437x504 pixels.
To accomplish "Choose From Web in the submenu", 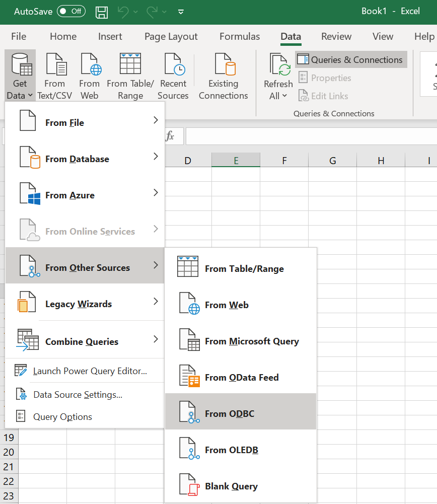I will (x=241, y=303).
